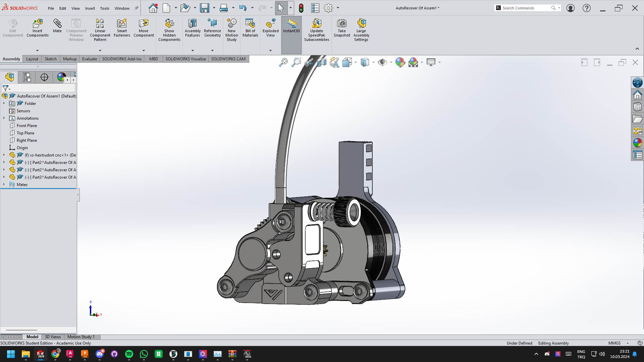Start a New Motion Study
The image size is (644, 362).
231,30
